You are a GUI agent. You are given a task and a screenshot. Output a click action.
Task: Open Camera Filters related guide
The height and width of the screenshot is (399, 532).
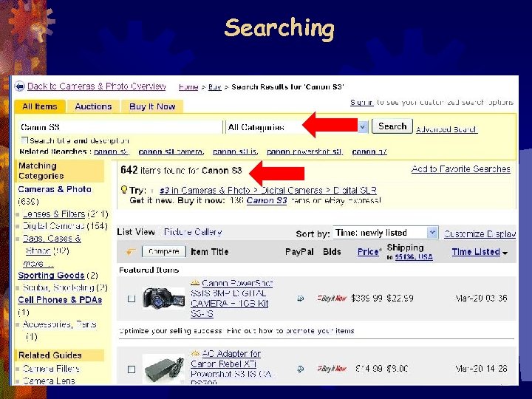[x=51, y=369]
